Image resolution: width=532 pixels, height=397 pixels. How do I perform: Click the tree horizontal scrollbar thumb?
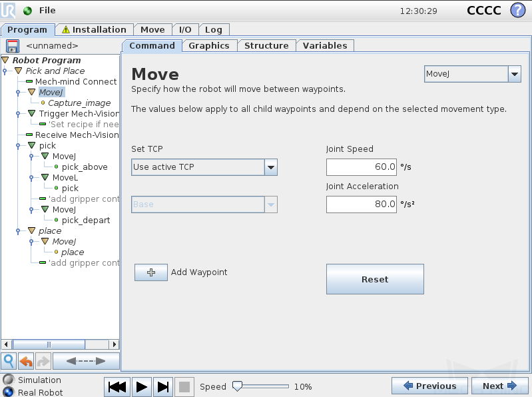coord(49,344)
